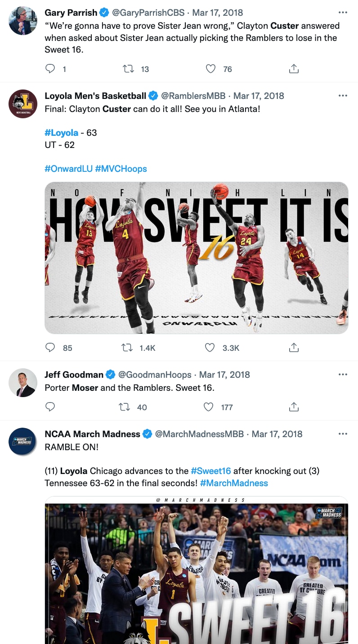Reply to Loyola Men's Basketball tweet
This screenshot has height=644, width=358.
50,348
